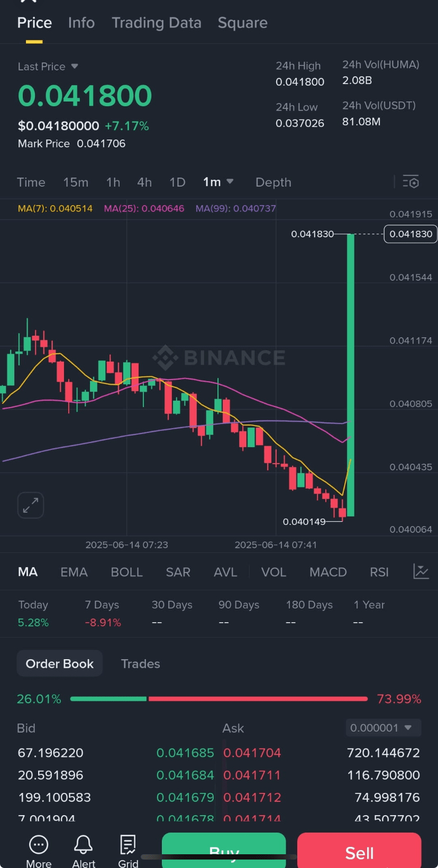Screen dimensions: 438x868
Task: Enable the SAR indicator
Action: [x=178, y=572]
